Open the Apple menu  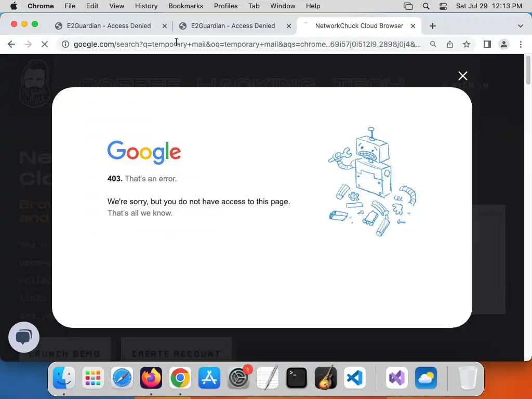pyautogui.click(x=14, y=6)
